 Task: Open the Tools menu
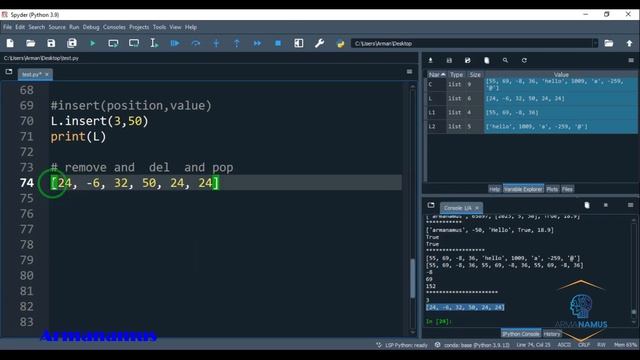tap(160, 27)
